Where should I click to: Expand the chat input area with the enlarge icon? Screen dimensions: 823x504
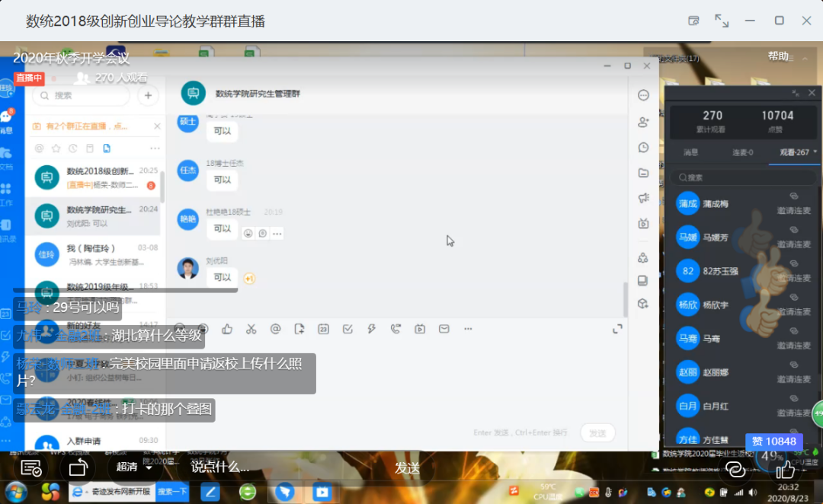(x=617, y=329)
